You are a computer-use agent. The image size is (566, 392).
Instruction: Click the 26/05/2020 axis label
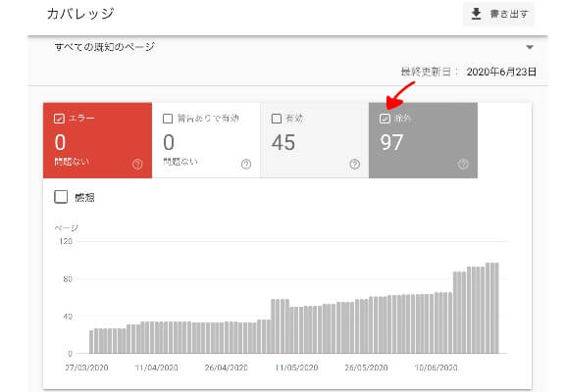click(366, 367)
